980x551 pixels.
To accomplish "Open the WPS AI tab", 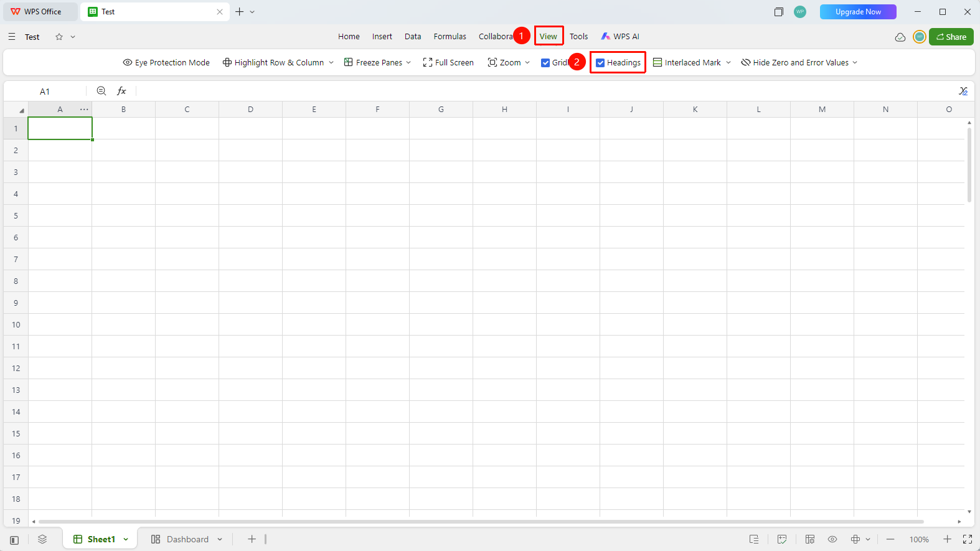I will coord(620,37).
